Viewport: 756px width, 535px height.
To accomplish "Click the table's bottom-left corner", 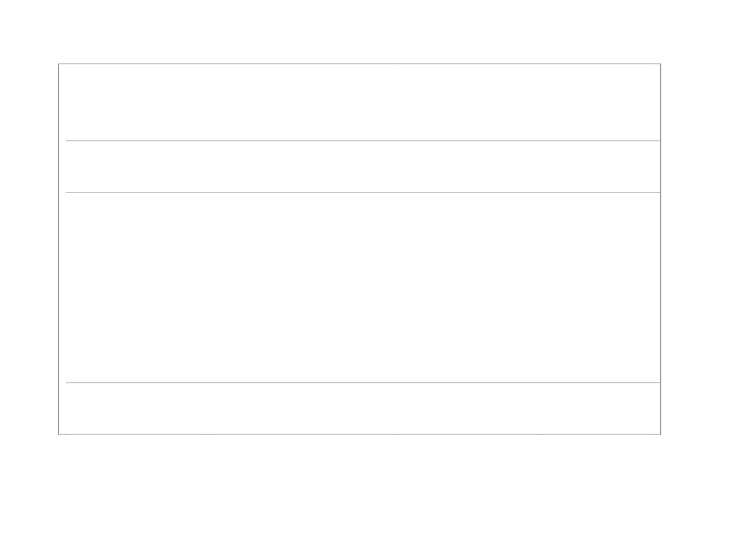I will click(x=59, y=433).
